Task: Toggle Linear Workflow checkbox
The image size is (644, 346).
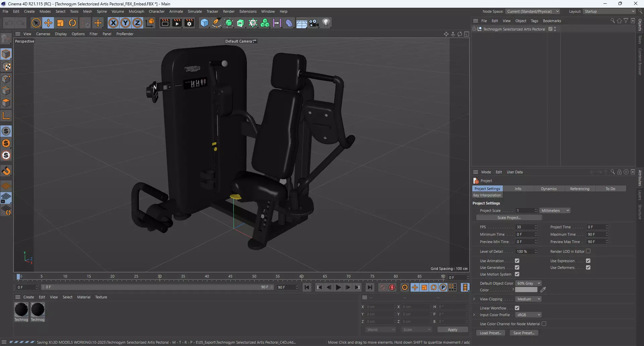Action: [x=517, y=308]
